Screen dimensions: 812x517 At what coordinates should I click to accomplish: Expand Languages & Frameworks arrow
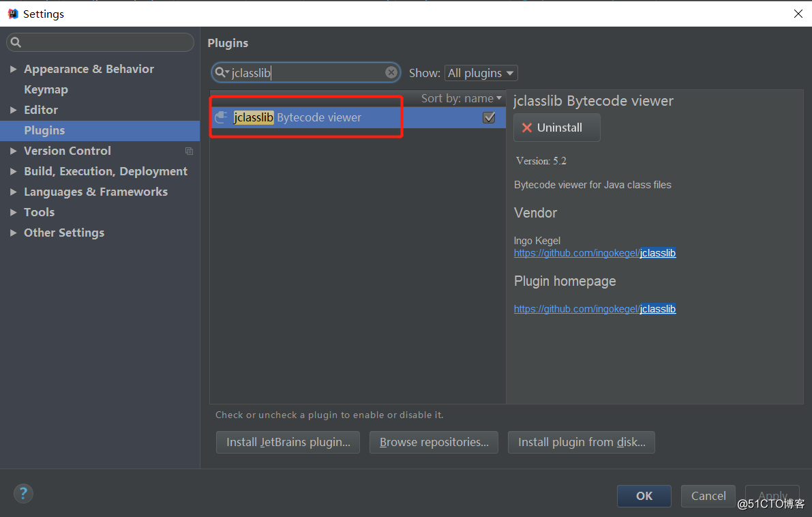coord(14,192)
